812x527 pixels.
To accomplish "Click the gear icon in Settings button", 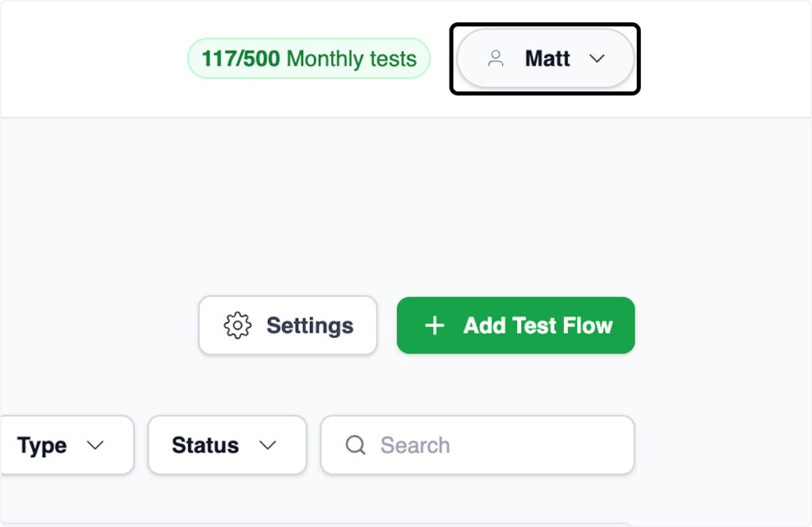I will [237, 325].
